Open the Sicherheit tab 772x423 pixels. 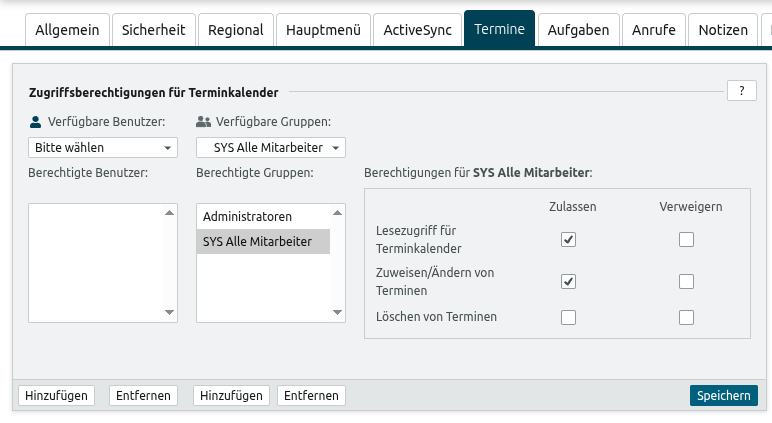(153, 30)
